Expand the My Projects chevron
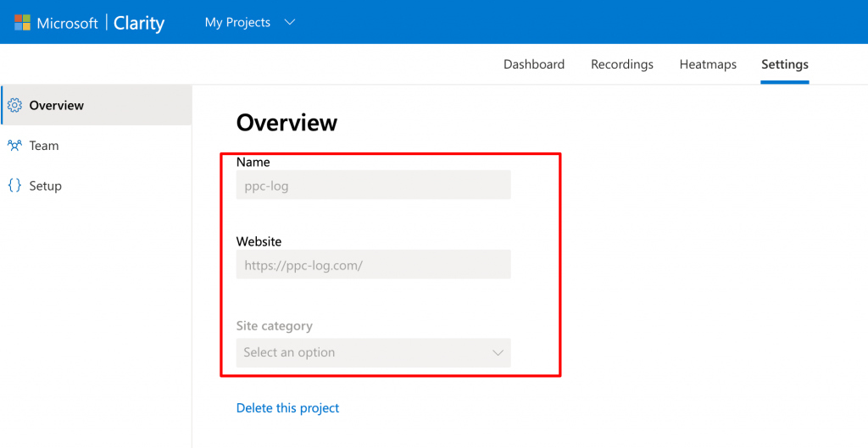The width and height of the screenshot is (868, 448). coord(290,23)
